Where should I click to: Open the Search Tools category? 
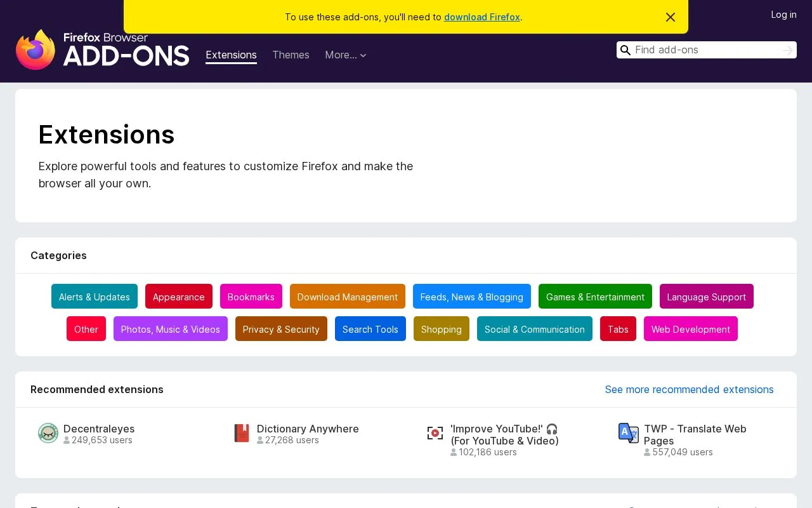[x=370, y=329]
